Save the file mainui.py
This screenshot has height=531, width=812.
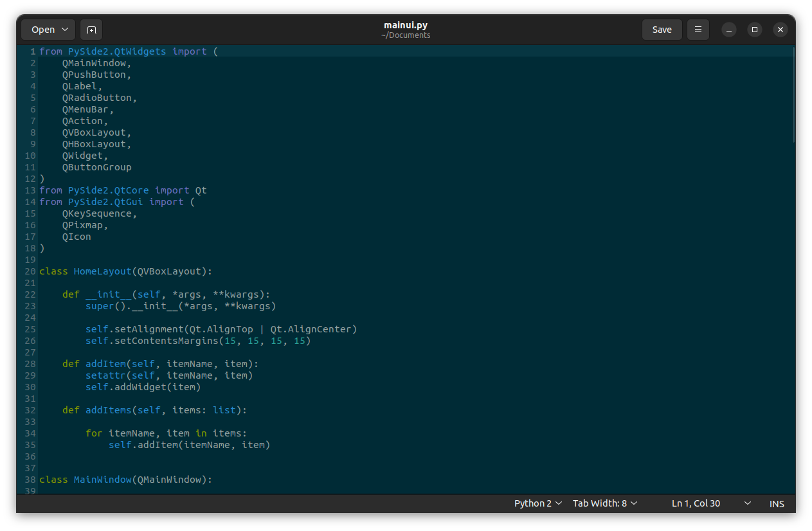[x=662, y=30]
